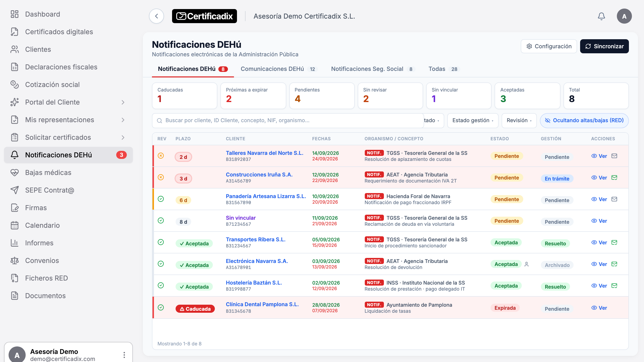Open the Estado gestión dropdown

click(473, 120)
